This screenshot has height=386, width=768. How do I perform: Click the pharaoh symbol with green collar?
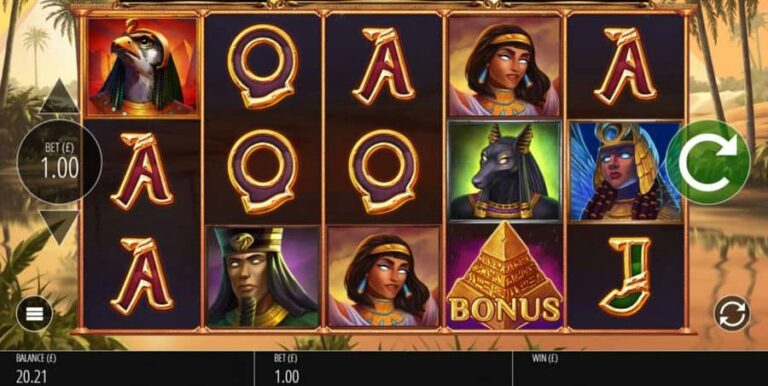[x=263, y=277]
